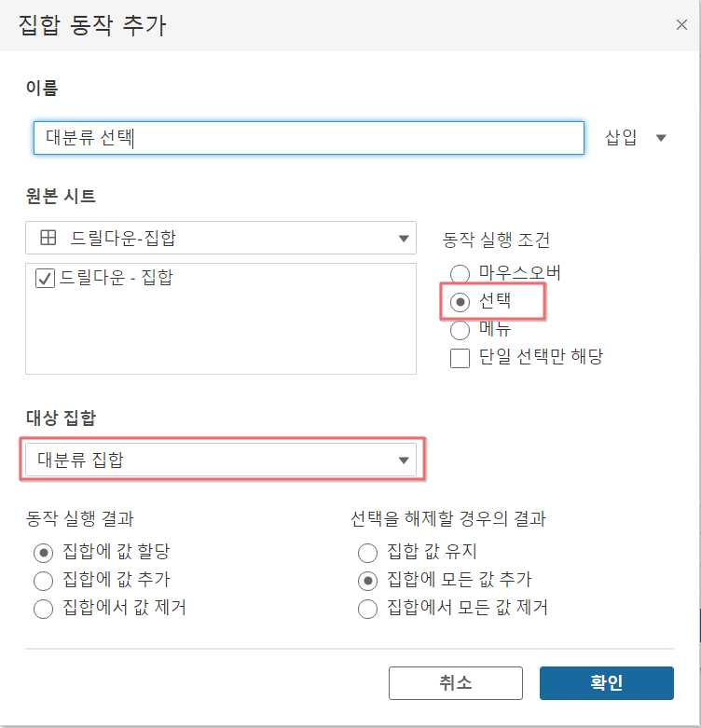
Task: Select the 선택 run-condition radio button
Action: click(460, 302)
